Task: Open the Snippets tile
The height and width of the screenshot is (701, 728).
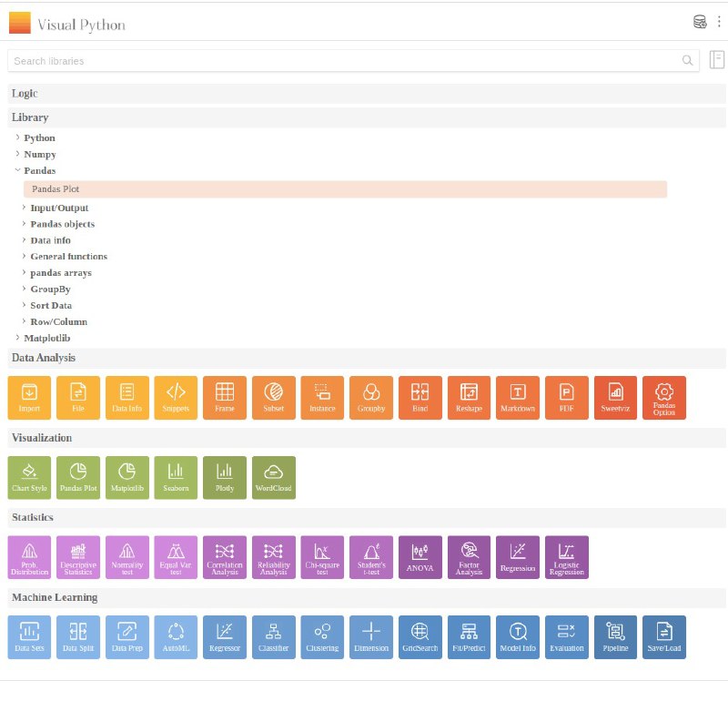Action: [176, 398]
